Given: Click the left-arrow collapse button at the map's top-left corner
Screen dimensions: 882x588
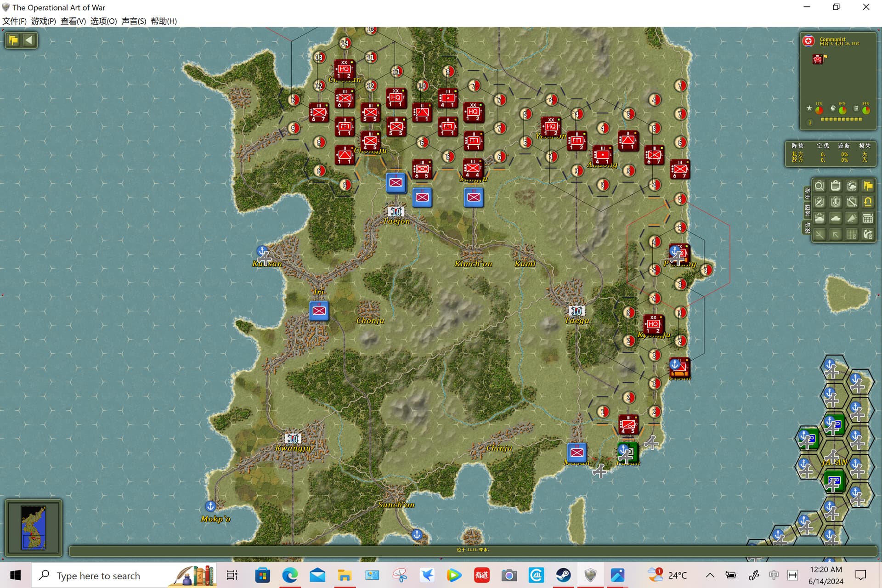Looking at the screenshot, I should 28,40.
